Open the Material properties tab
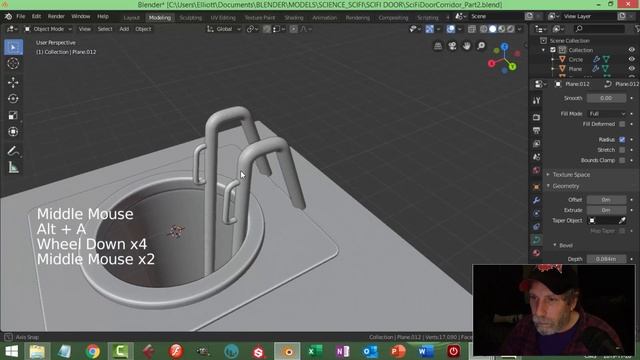This screenshot has height=360, width=640. coord(536,253)
